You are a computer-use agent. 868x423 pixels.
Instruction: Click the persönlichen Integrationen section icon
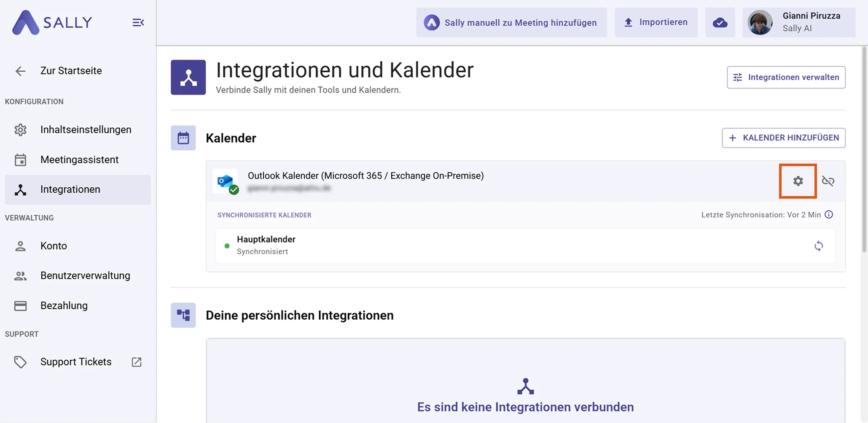[183, 315]
